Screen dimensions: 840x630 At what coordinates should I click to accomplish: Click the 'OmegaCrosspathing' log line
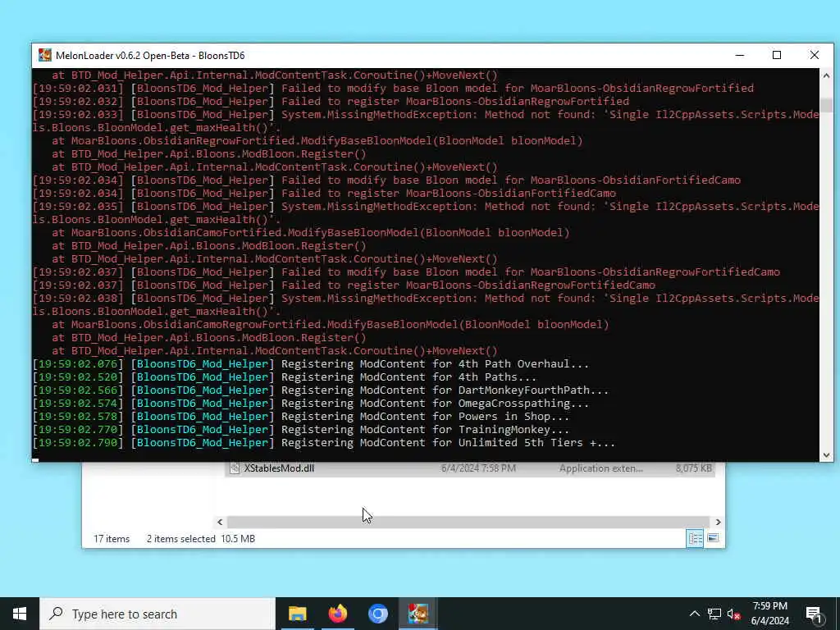point(311,404)
